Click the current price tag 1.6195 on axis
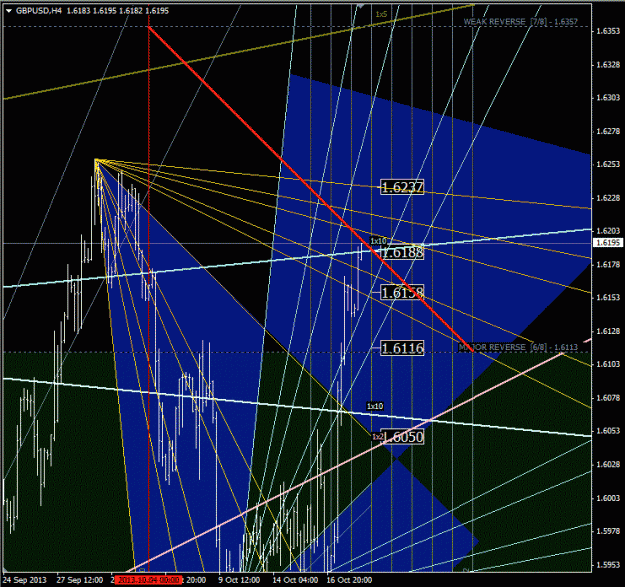 tap(608, 242)
